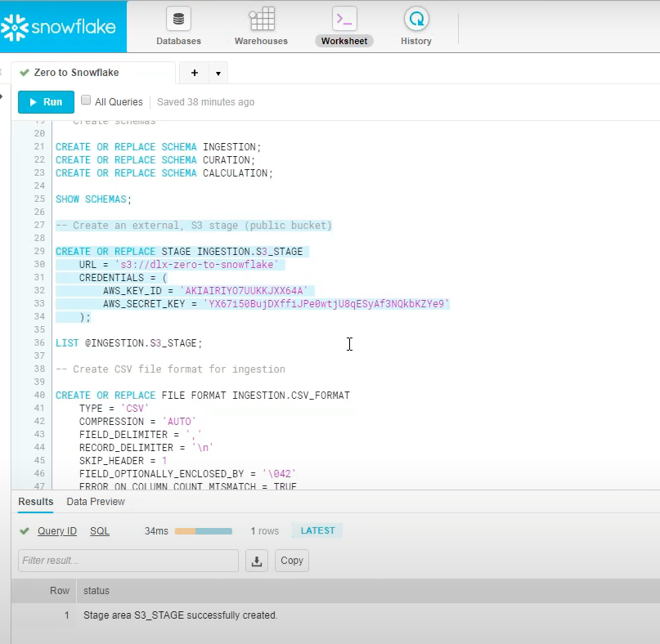Click the Databases menu label
The image size is (660, 644).
[x=178, y=41]
